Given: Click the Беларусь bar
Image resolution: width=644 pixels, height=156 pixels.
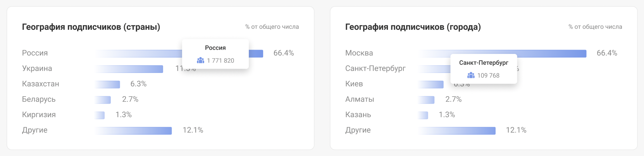Looking at the screenshot, I should coord(103,100).
